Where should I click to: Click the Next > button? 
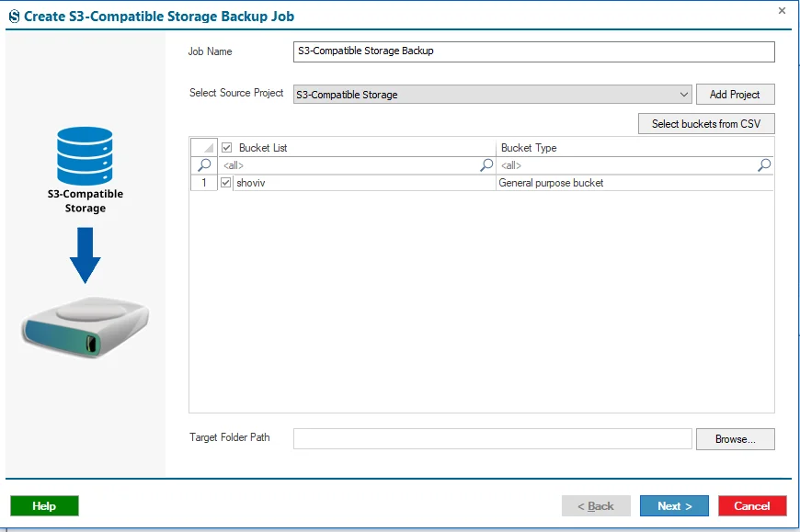675,506
